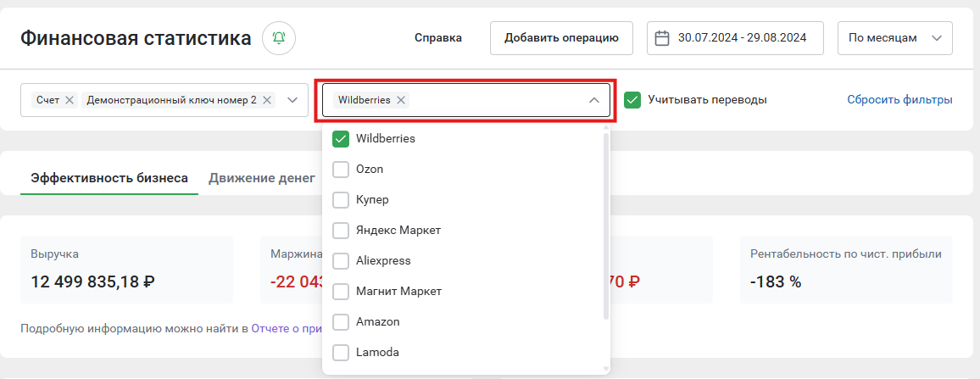Check the Lamoda option

(x=341, y=353)
